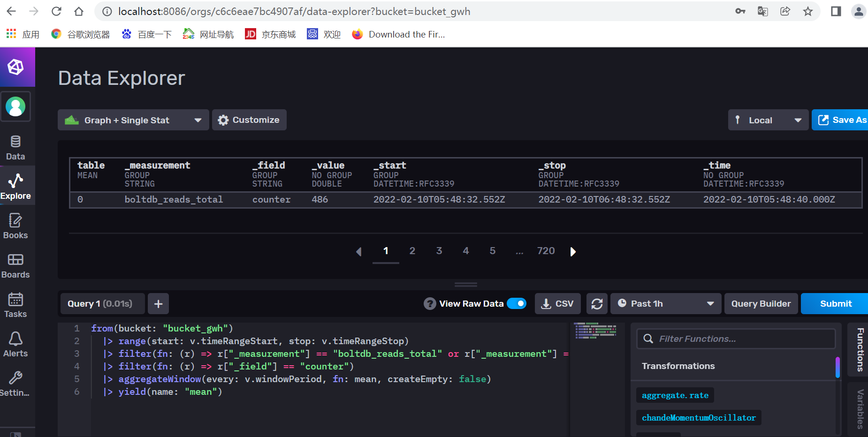Open the Download the Firefox bookmark

pos(398,34)
